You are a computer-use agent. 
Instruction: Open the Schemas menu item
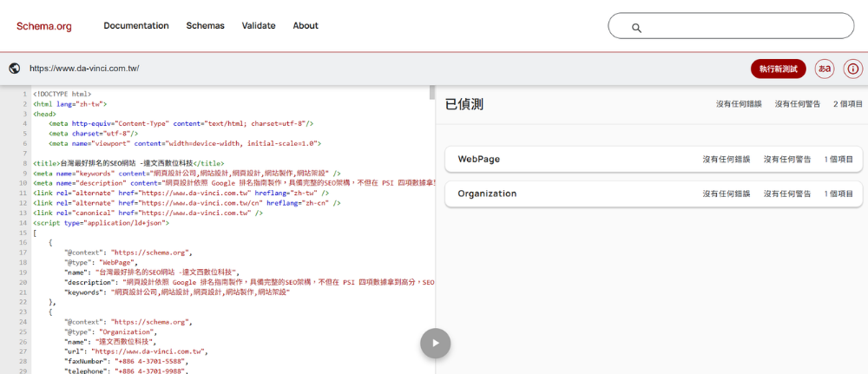[206, 25]
